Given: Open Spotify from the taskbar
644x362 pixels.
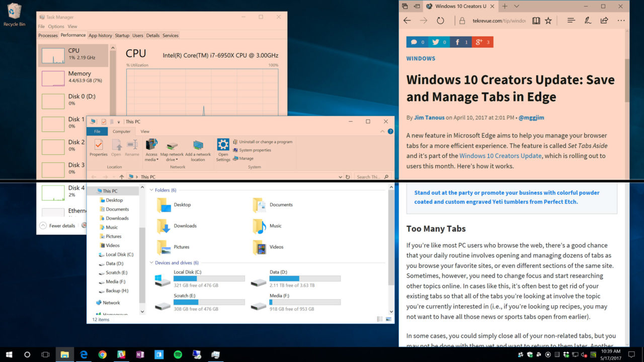Looking at the screenshot, I should pos(178,354).
